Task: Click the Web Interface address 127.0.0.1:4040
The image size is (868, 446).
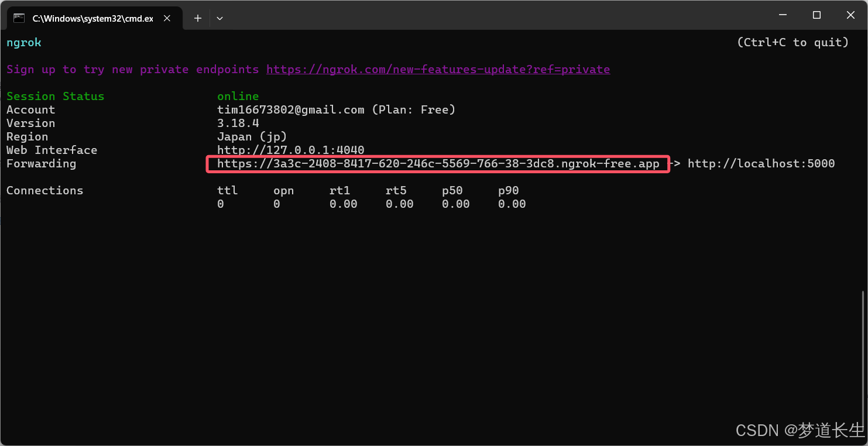Action: click(290, 150)
